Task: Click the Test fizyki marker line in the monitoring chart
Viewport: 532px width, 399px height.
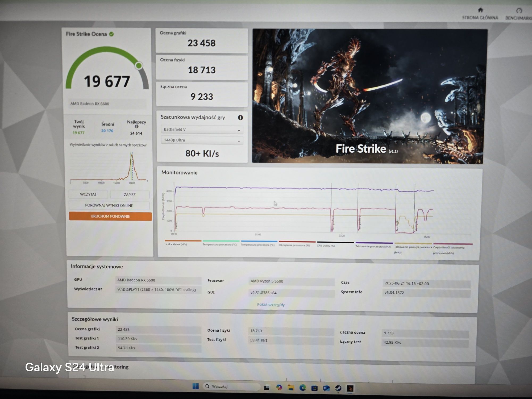Action: tap(396, 209)
